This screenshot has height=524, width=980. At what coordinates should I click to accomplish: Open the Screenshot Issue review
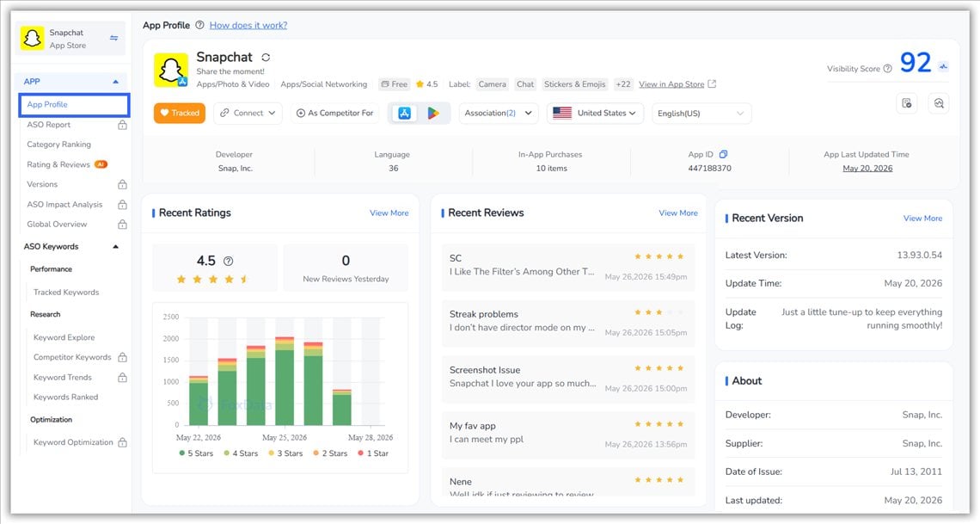[568, 379]
